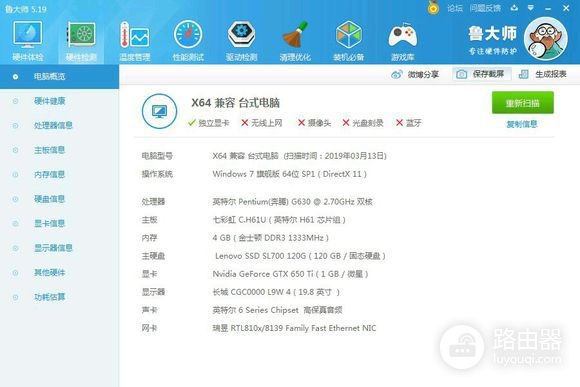Click the report icon beside 生成报表
The height and width of the screenshot is (387, 580).
pos(523,74)
